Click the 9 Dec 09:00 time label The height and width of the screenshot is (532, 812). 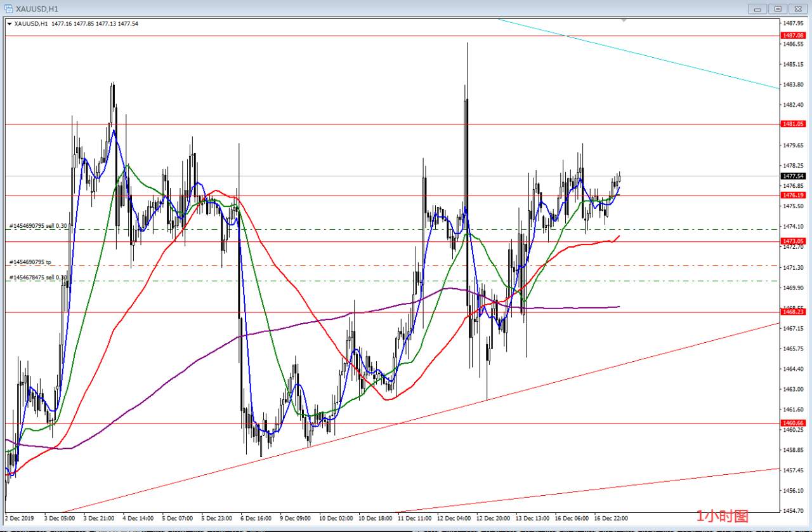[295, 518]
